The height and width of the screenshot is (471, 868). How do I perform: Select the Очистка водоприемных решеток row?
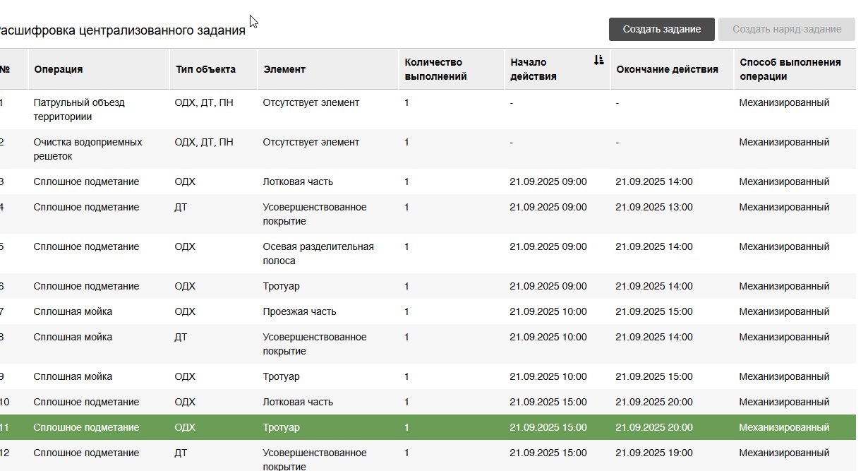pos(428,149)
